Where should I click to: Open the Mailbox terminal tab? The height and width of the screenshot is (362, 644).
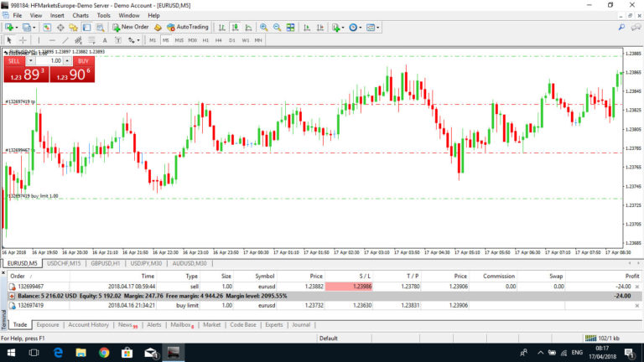tap(182, 324)
